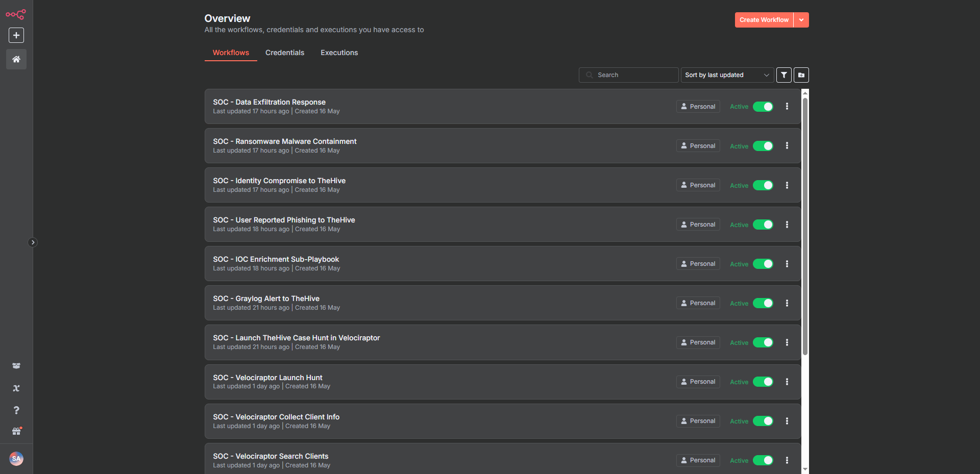Open the variables x icon in sidebar
The image size is (980, 474).
tap(16, 388)
